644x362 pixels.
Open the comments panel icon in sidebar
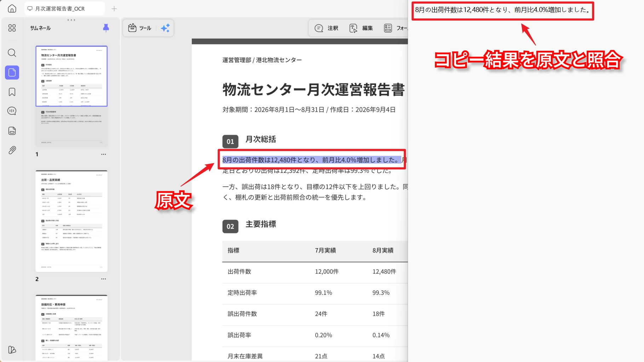click(12, 111)
